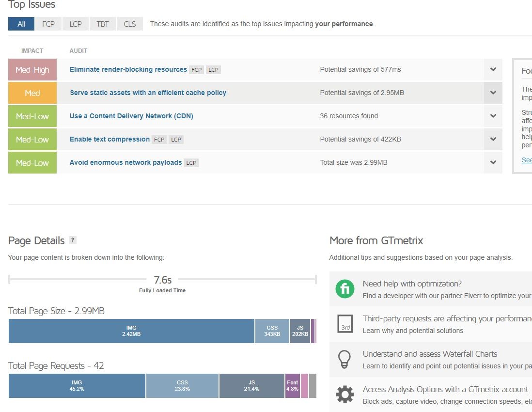The image size is (532, 412).
Task: Click Total size was 2.99MB text
Action: point(354,162)
